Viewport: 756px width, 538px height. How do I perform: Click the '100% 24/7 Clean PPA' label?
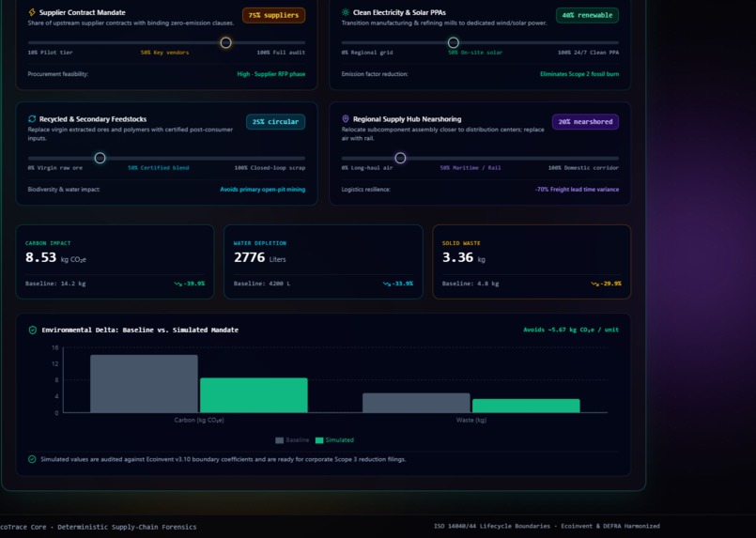click(588, 53)
